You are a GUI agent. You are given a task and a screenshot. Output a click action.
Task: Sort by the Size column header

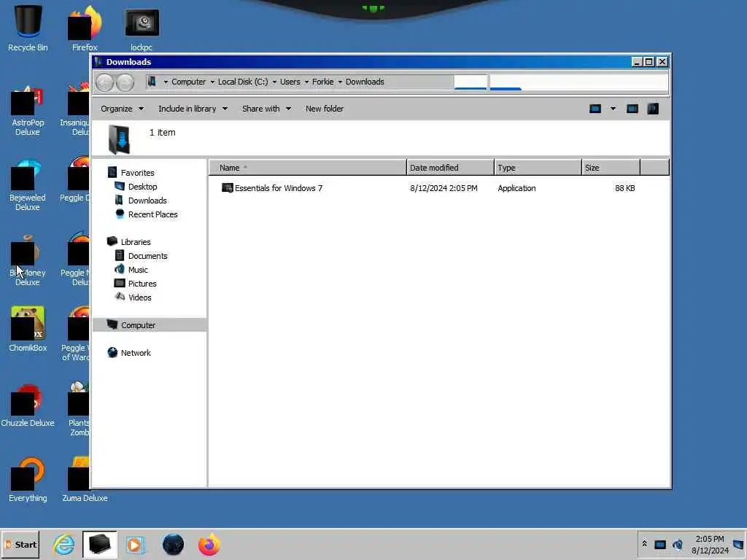pos(611,168)
